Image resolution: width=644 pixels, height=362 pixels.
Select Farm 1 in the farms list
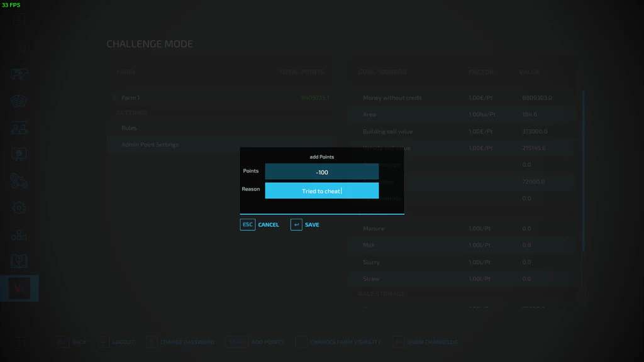pos(131,98)
